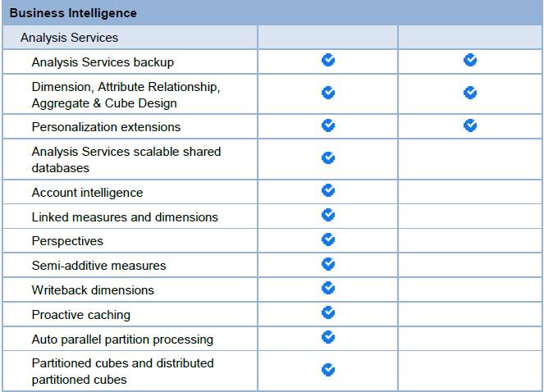
Task: Click checkmark for Auto parallel partition processing
Action: tap(328, 337)
